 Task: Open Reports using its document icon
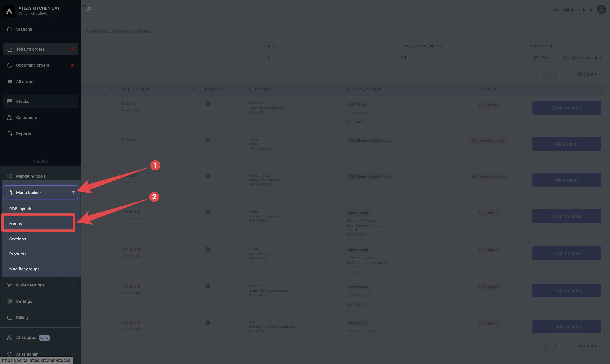(10, 134)
